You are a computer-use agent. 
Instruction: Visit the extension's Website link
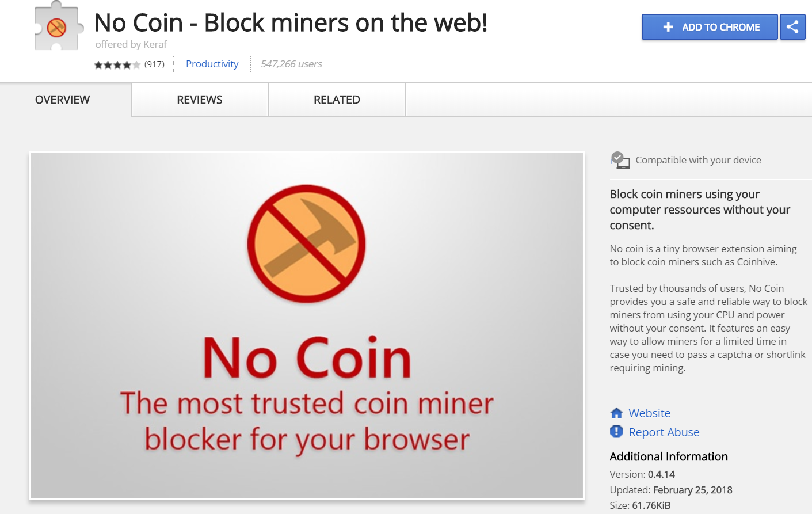click(x=649, y=413)
